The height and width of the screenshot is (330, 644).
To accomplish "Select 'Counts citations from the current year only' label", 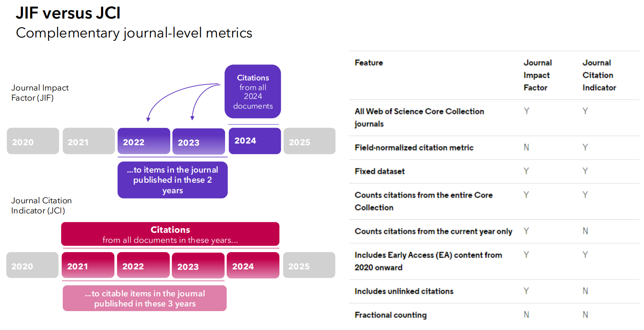I will [433, 231].
